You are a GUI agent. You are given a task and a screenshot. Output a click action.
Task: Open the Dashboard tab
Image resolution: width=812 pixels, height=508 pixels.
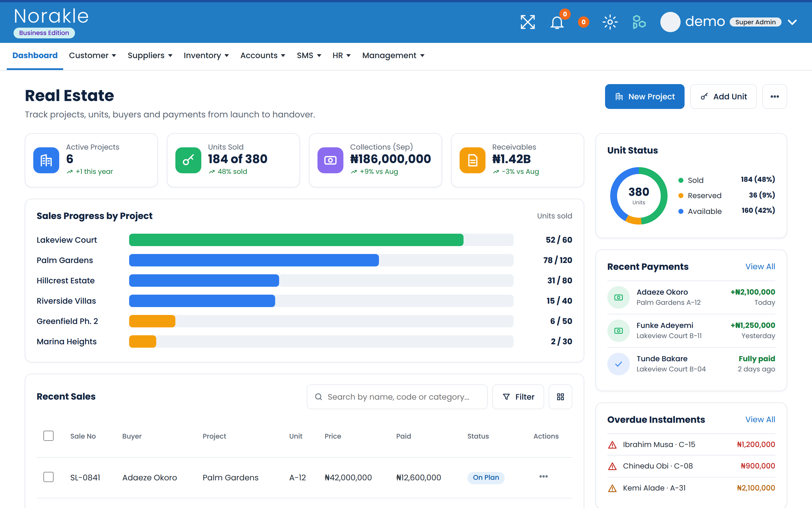35,55
